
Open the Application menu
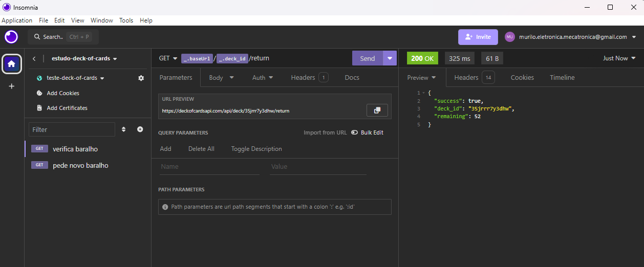point(17,20)
